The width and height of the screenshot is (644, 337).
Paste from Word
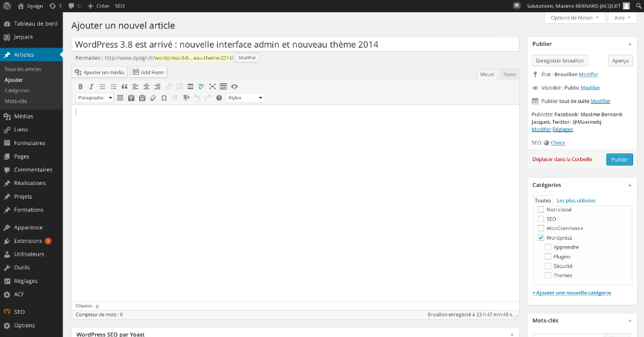click(142, 98)
